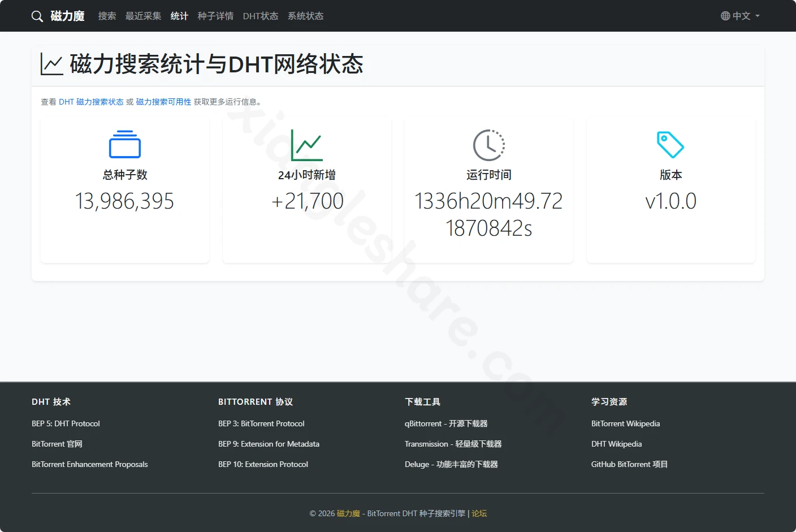Open BEP 3: BitTorrent Protocol link
796x532 pixels.
tap(261, 423)
